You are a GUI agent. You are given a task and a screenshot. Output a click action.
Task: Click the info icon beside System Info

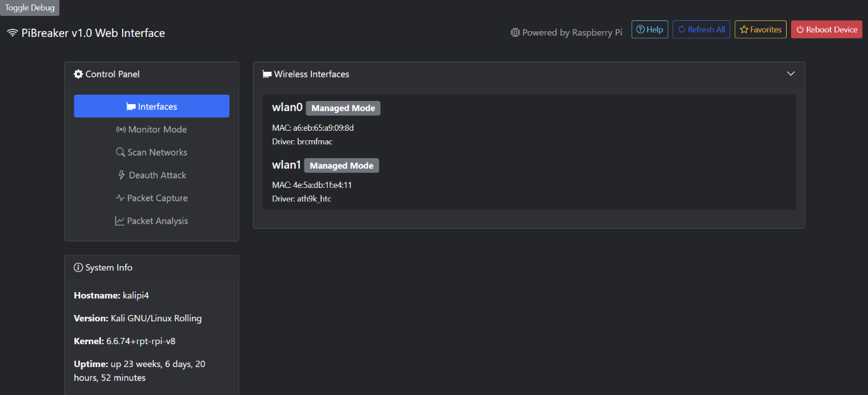coord(78,267)
